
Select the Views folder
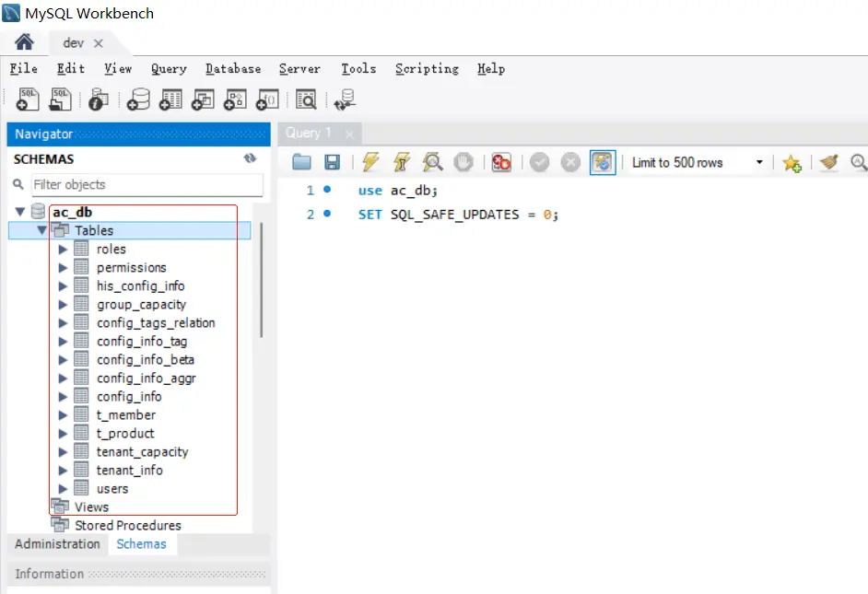(91, 507)
